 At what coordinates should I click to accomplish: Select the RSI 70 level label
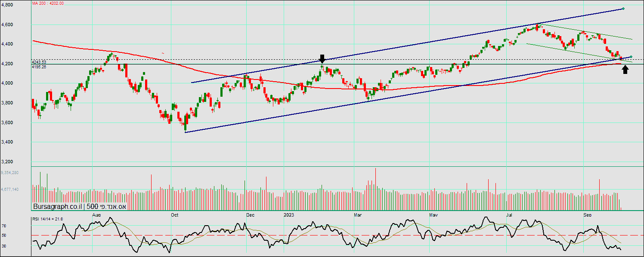tap(4, 226)
